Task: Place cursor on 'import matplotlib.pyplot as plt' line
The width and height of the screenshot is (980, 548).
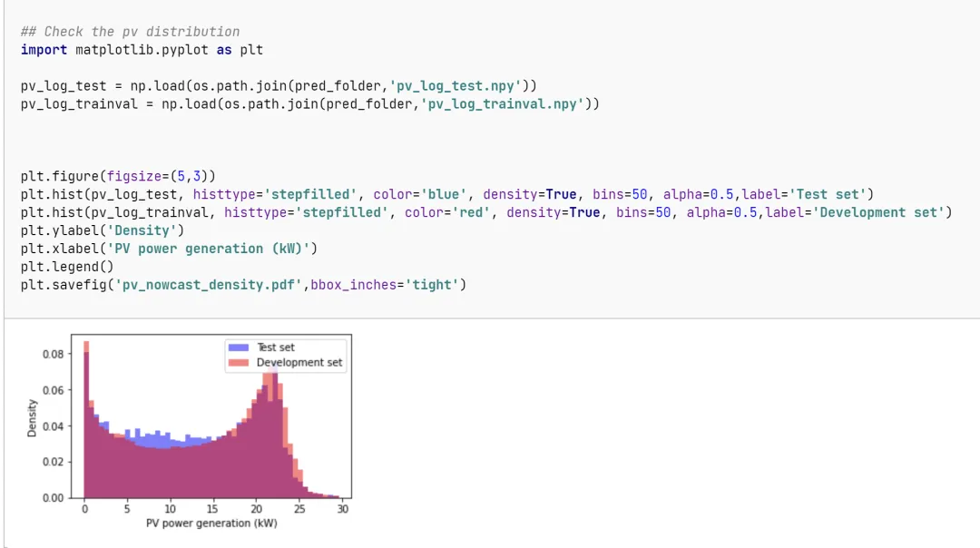Action: (142, 49)
